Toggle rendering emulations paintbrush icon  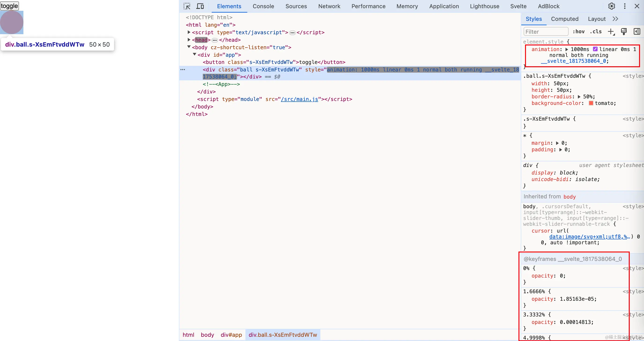coord(624,32)
